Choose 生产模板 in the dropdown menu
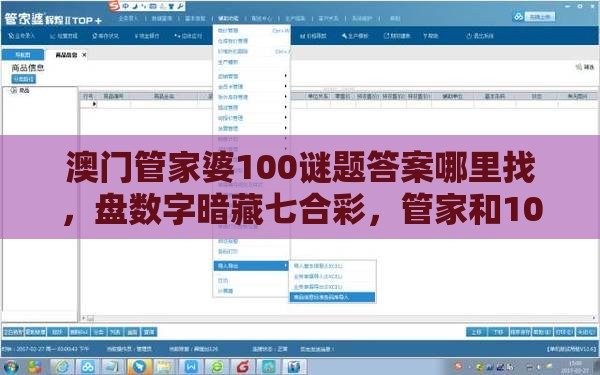 point(228,62)
